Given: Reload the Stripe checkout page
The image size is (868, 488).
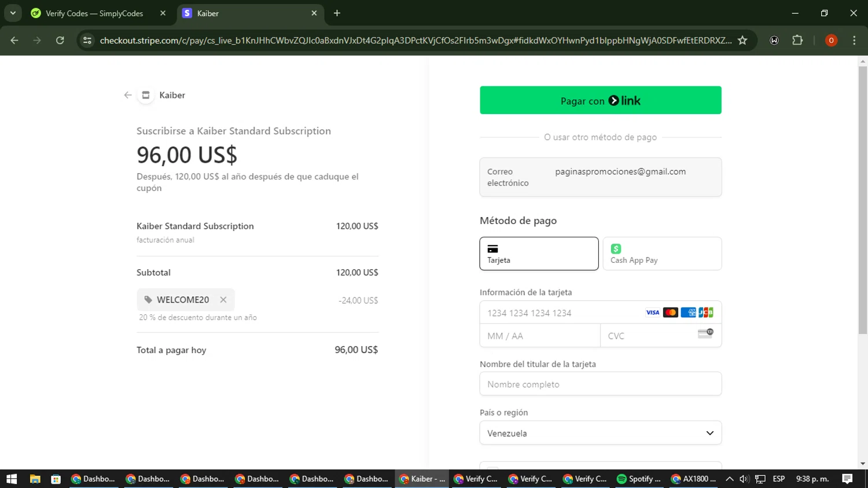Looking at the screenshot, I should (x=60, y=41).
